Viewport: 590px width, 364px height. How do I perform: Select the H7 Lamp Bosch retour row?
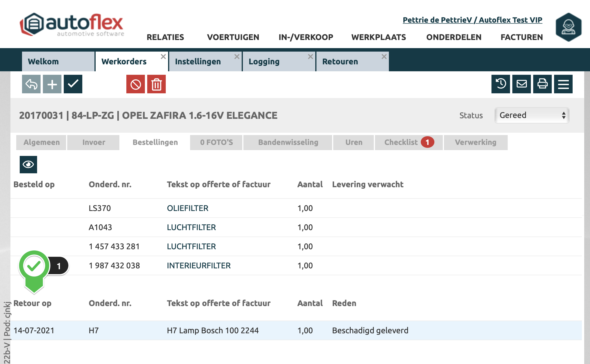213,330
